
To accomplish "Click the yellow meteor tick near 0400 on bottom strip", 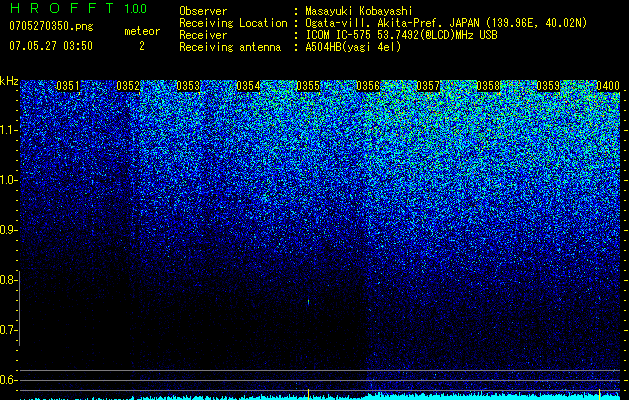I will point(600,394).
